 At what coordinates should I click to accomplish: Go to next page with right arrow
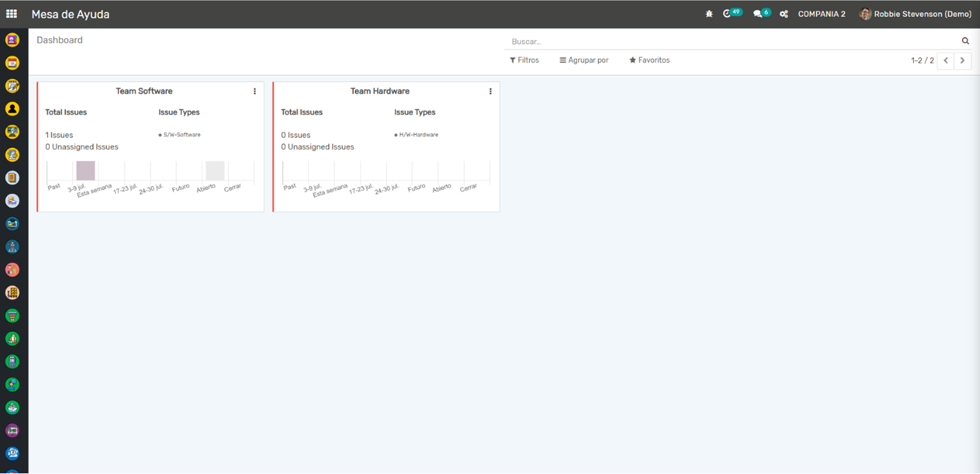(962, 61)
